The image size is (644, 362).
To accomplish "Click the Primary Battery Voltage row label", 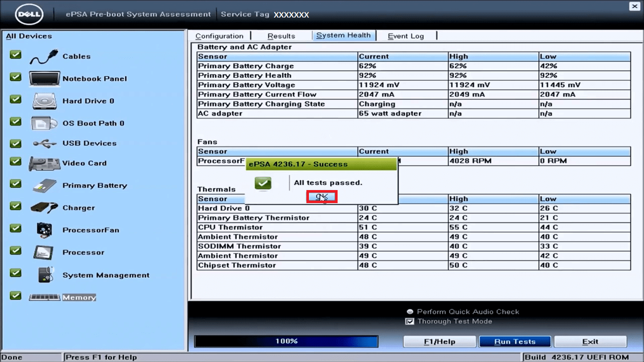I will (x=247, y=85).
